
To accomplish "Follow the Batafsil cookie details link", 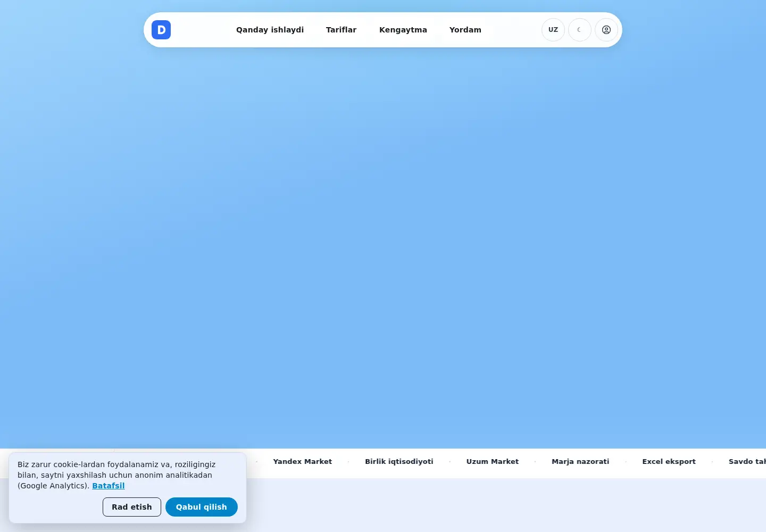I will coord(109,486).
